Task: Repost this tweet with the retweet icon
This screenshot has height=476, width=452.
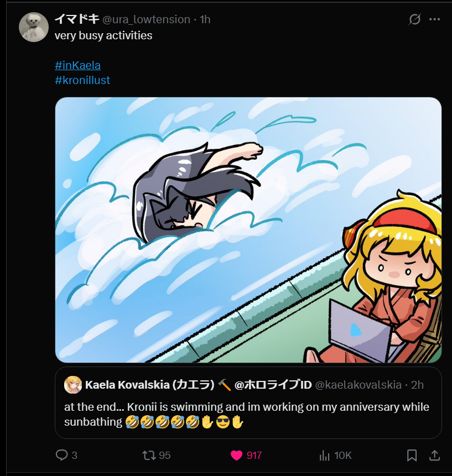Action: click(149, 455)
